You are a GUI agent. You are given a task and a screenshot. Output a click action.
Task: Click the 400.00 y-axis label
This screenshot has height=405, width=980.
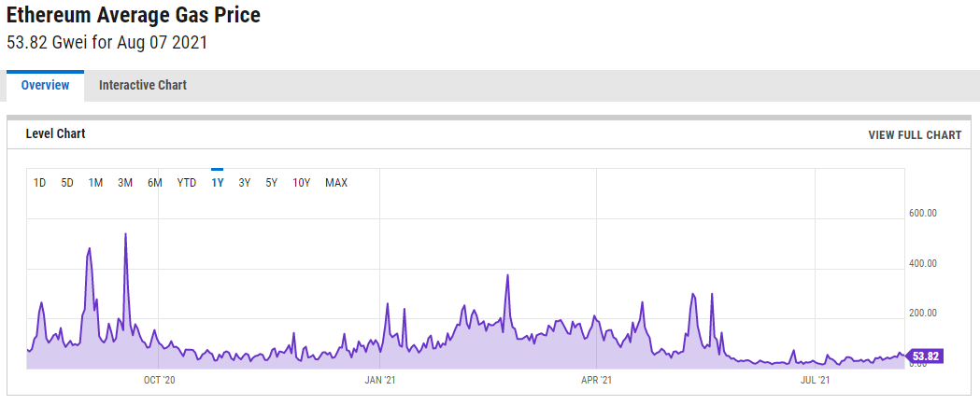(x=922, y=263)
